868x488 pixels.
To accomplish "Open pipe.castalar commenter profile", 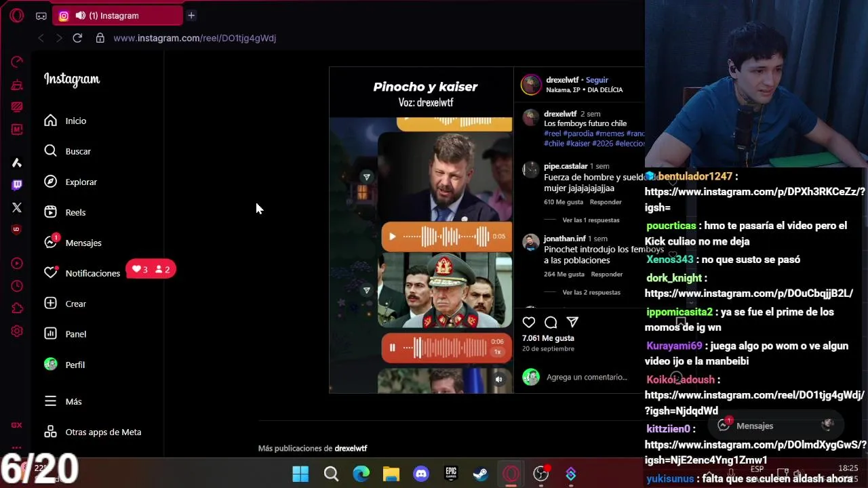I will pos(566,166).
